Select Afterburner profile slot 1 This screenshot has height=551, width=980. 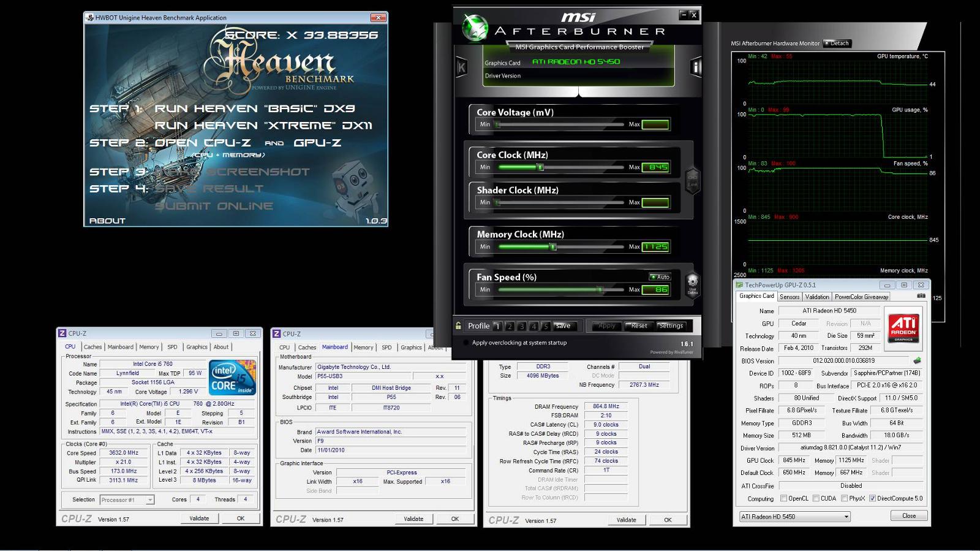[497, 326]
